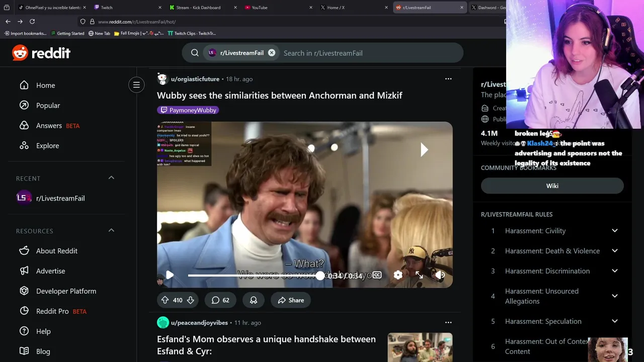
Task: Upvote the Wubby Anchorman post
Action: tap(165, 300)
